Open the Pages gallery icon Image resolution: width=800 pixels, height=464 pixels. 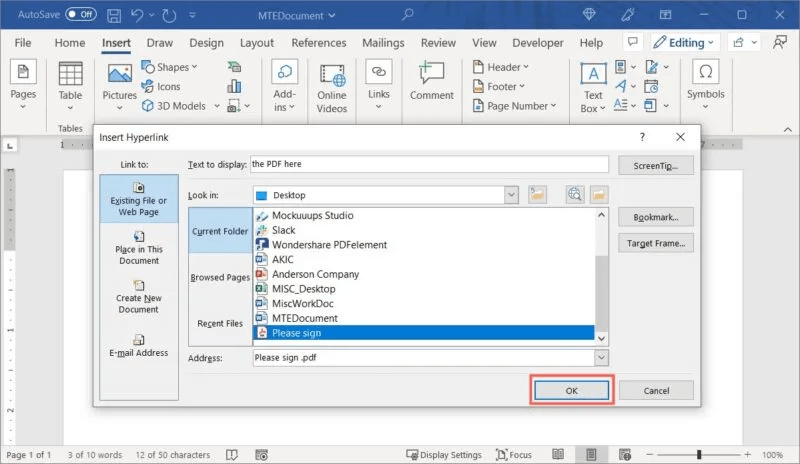pos(23,72)
